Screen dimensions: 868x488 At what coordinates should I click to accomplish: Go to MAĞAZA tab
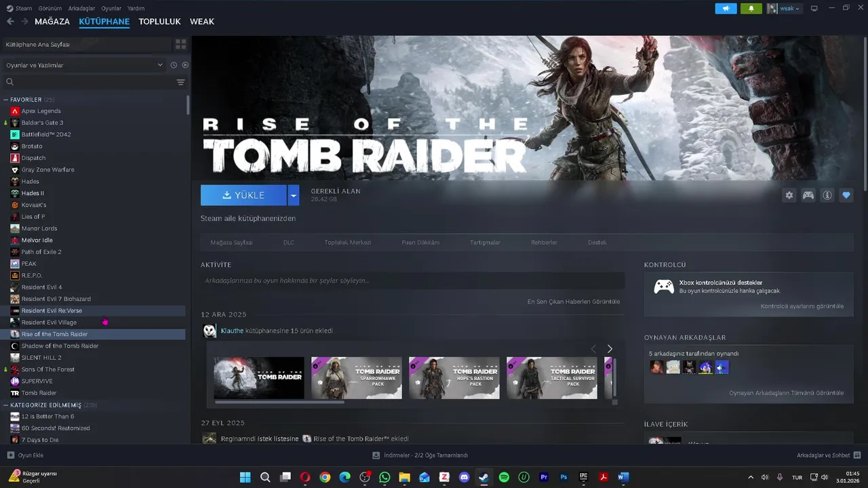tap(52, 22)
